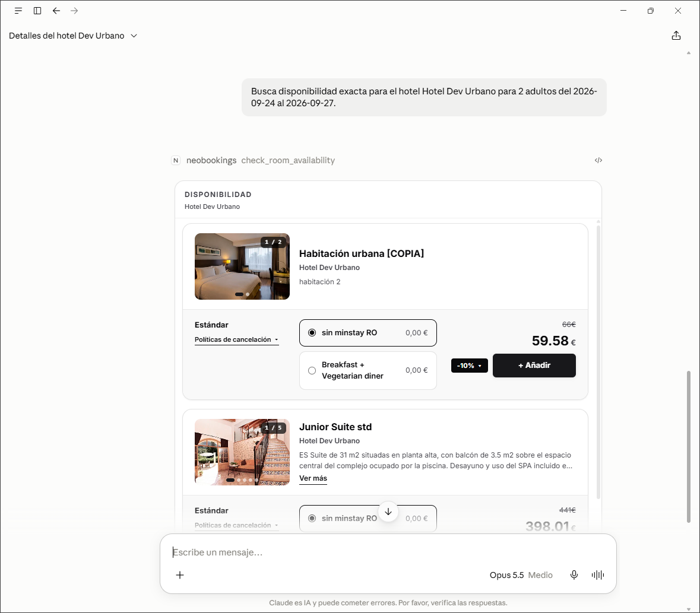This screenshot has width=700, height=613.
Task: Open the Junior Suite std room photo
Action: click(242, 452)
